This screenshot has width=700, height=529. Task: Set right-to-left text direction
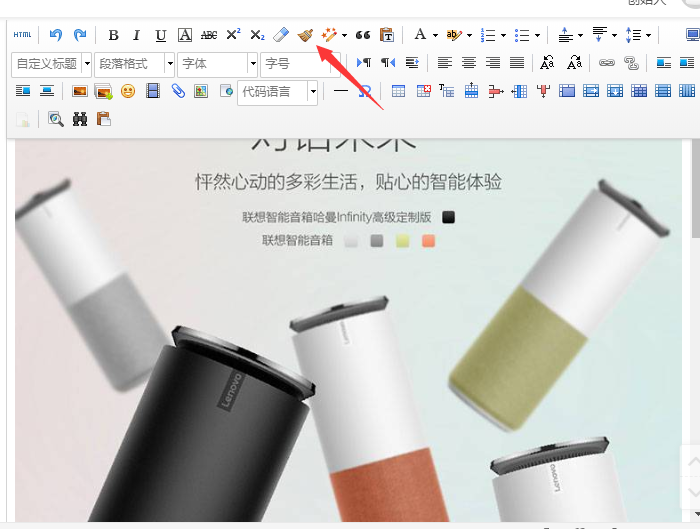pyautogui.click(x=388, y=63)
